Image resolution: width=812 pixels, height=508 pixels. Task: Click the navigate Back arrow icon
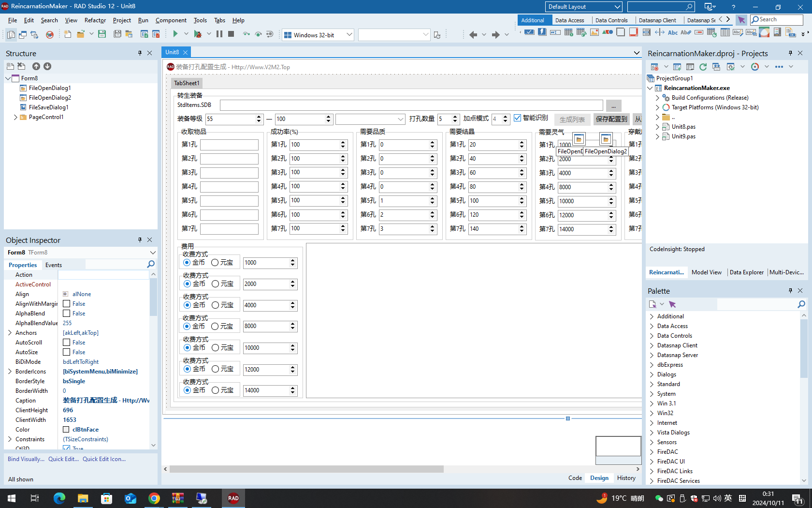click(473, 34)
